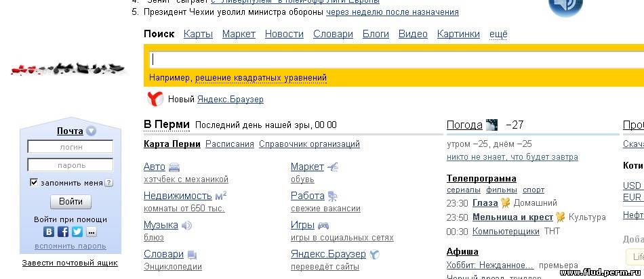
Task: Click the Facebook login icon
Action: coord(63,232)
